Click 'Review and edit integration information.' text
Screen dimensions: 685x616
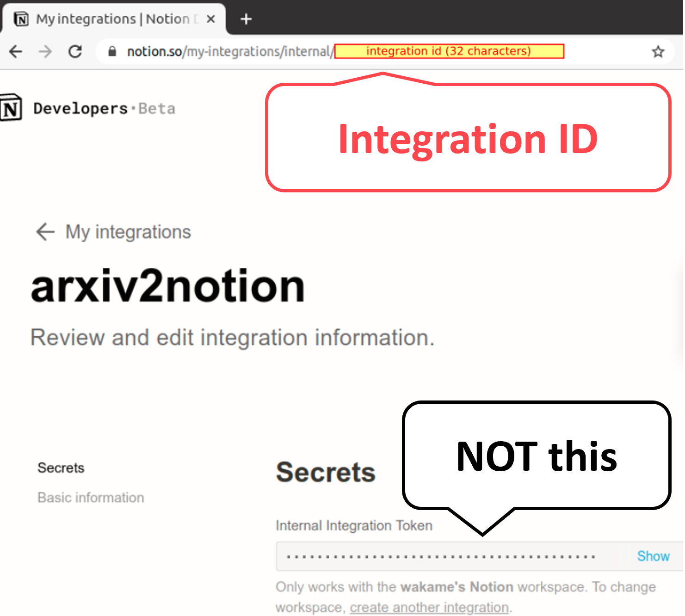233,337
